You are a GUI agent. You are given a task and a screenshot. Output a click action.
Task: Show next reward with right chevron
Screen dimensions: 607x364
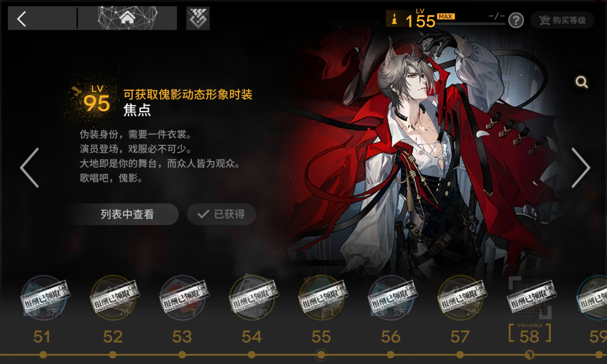click(581, 168)
